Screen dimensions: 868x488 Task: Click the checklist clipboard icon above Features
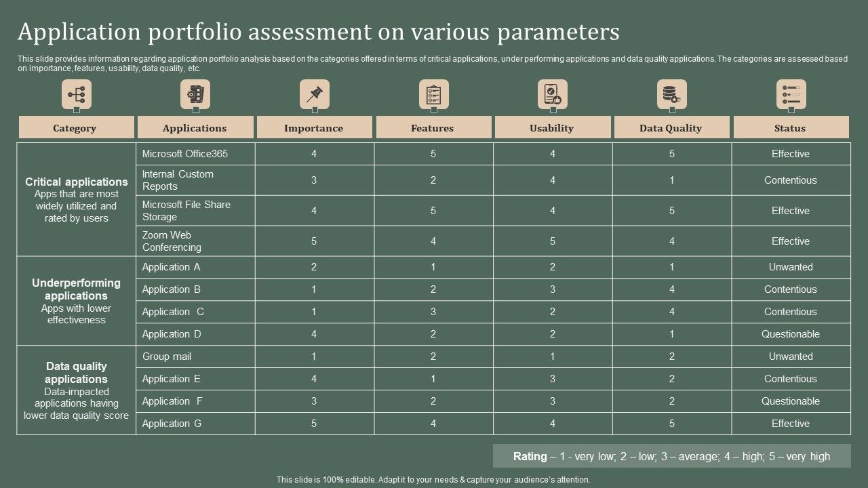tap(433, 94)
